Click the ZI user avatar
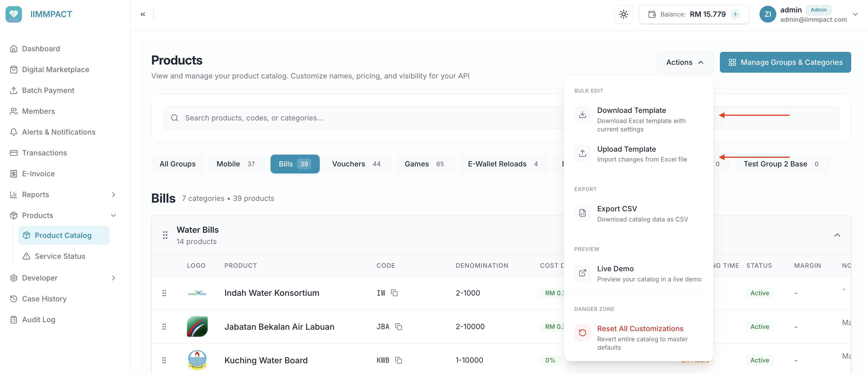This screenshot has height=374, width=868. pos(768,14)
